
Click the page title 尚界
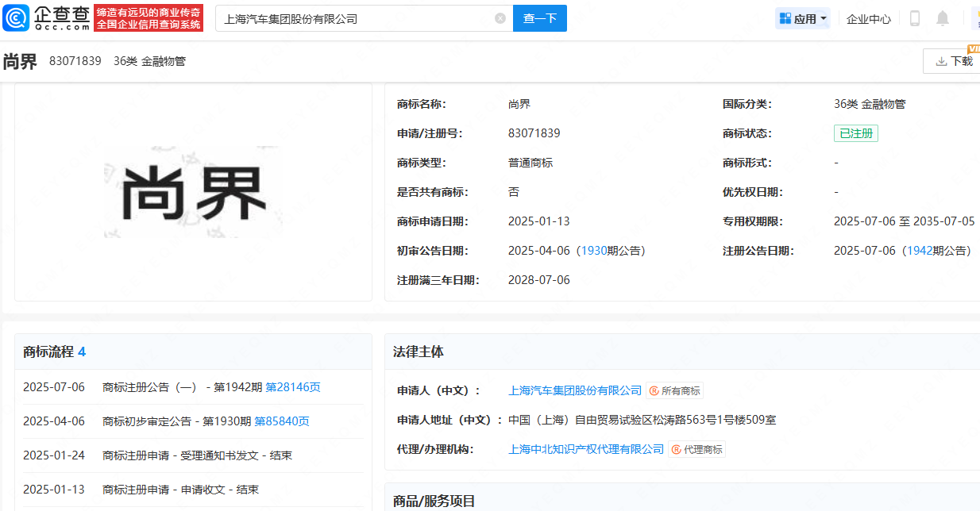[x=20, y=61]
